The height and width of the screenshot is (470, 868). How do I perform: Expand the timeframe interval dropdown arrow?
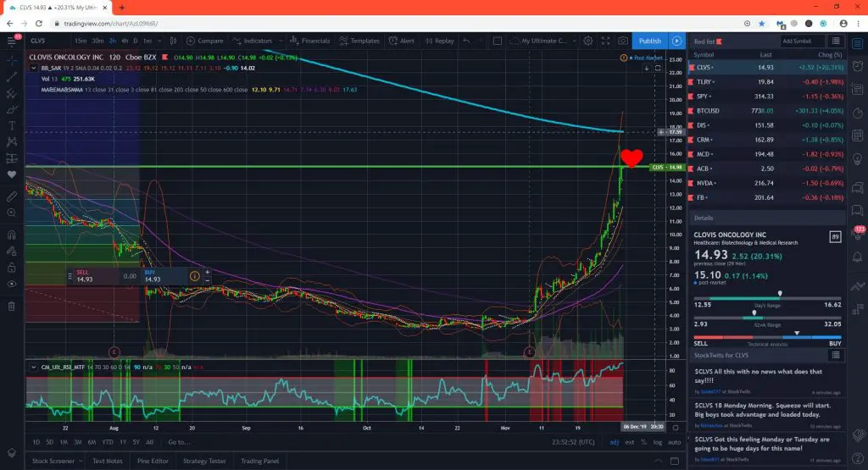pos(159,41)
